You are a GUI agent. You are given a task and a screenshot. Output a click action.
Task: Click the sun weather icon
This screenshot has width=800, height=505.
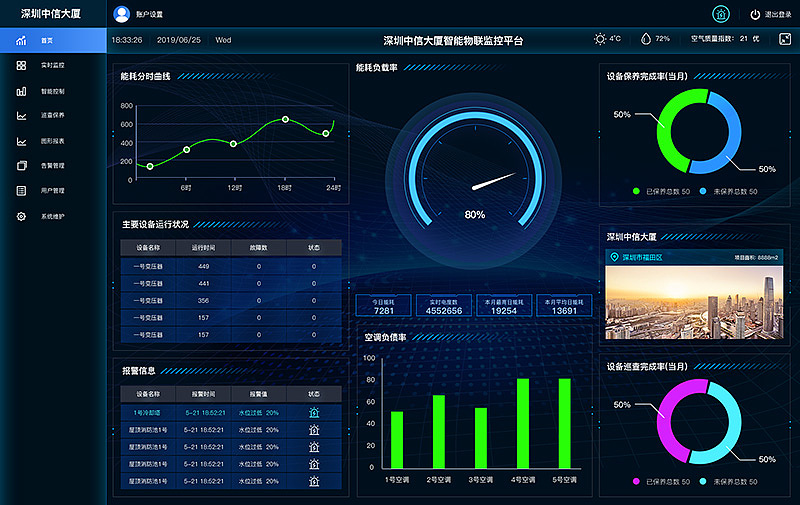coord(600,39)
